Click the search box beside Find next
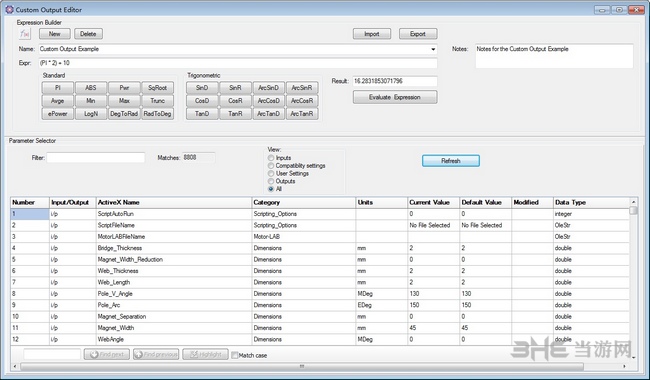This screenshot has width=650, height=380. (x=52, y=354)
